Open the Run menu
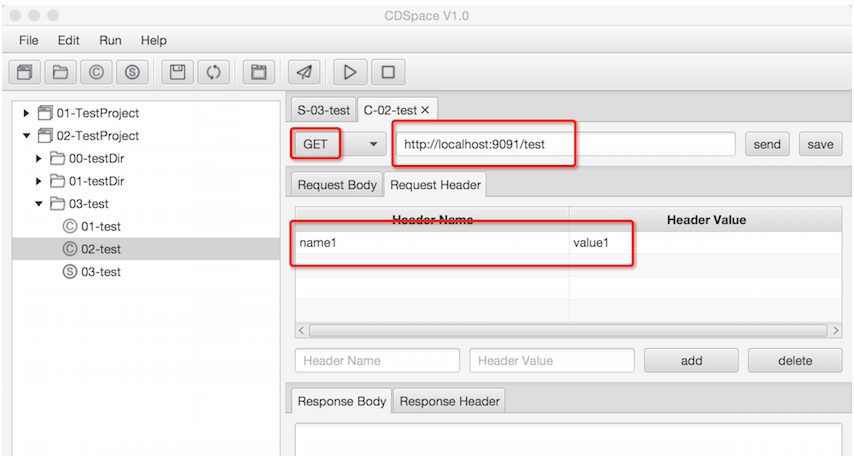The height and width of the screenshot is (456, 854). 110,40
